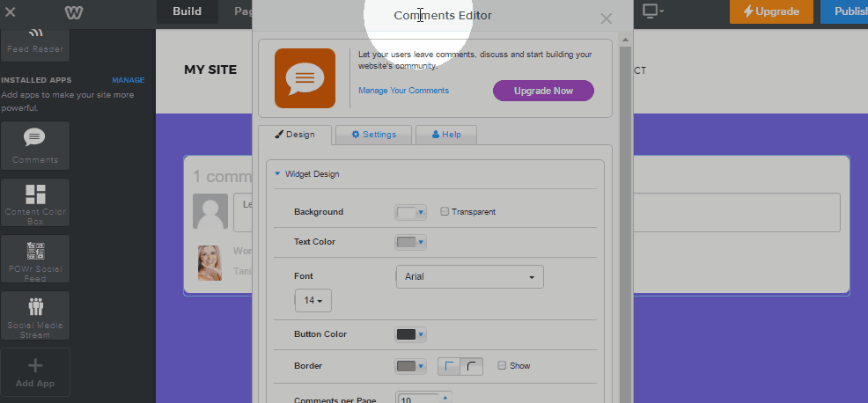Click the MY SITE title
Image resolution: width=868 pixels, height=403 pixels.
coord(210,70)
